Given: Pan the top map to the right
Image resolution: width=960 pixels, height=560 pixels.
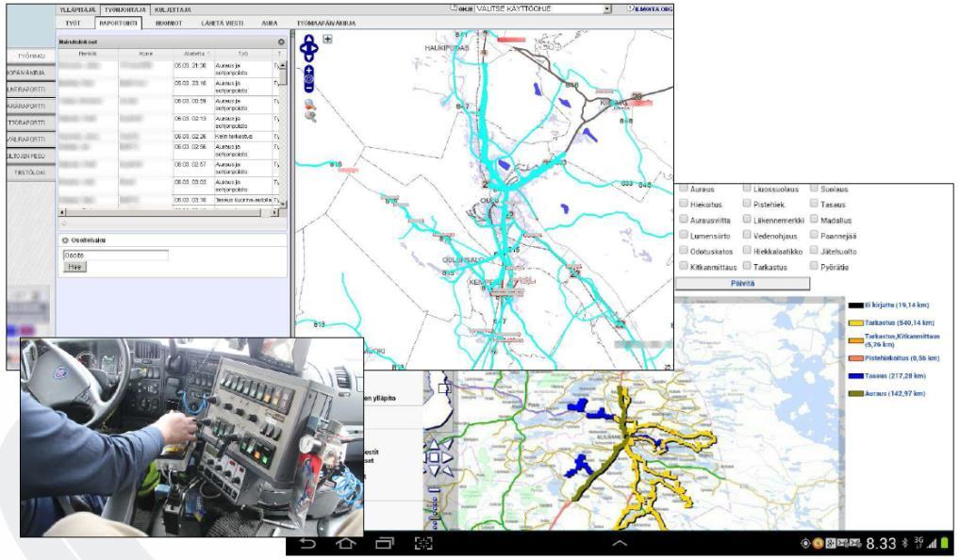Looking at the screenshot, I should coord(316,48).
